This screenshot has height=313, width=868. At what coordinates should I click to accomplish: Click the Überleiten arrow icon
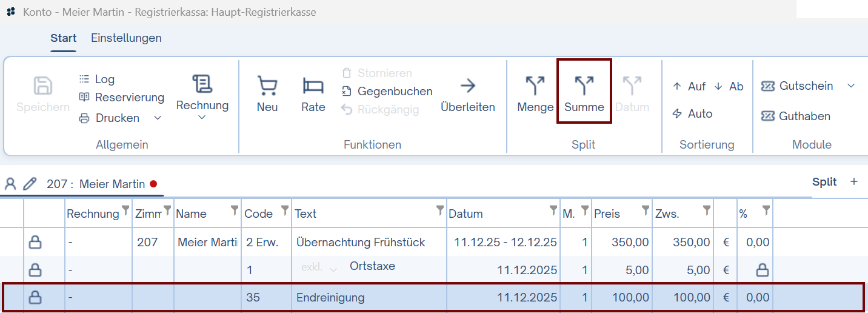click(x=467, y=86)
